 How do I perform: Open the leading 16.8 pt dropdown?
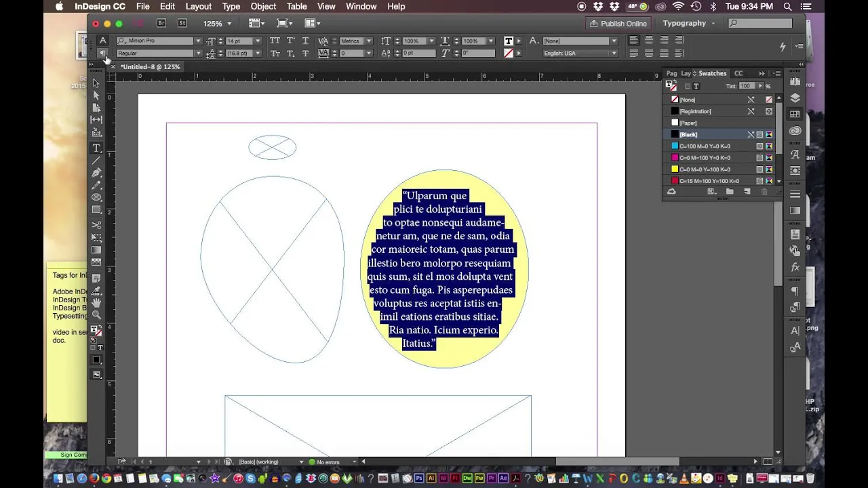pos(258,53)
